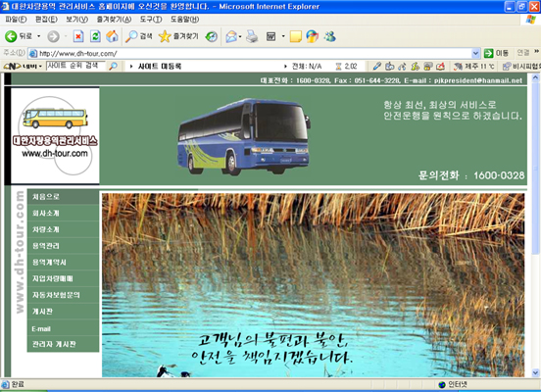Click into the address bar URL field

255,53
